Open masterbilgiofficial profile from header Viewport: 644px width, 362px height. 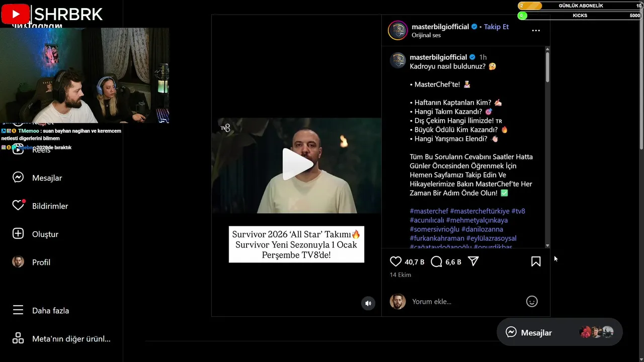click(440, 27)
